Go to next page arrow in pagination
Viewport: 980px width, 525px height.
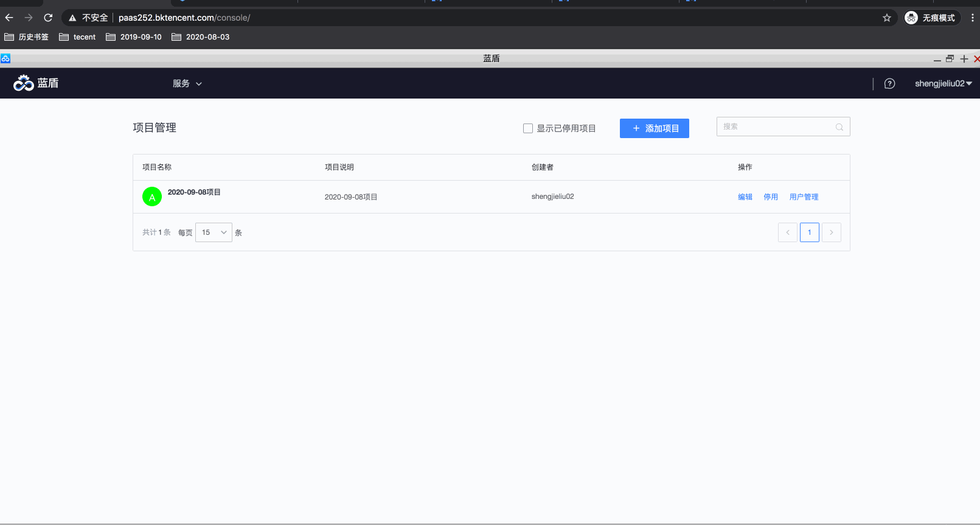click(x=832, y=232)
